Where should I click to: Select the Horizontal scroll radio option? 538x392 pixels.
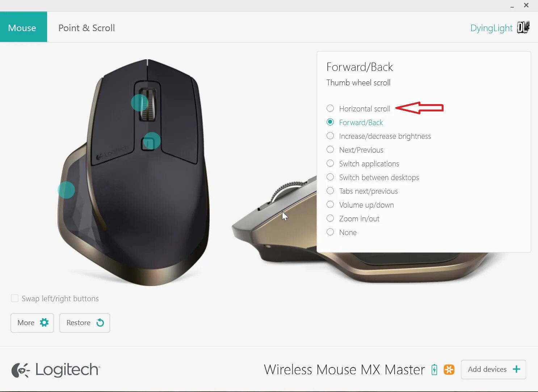point(330,108)
